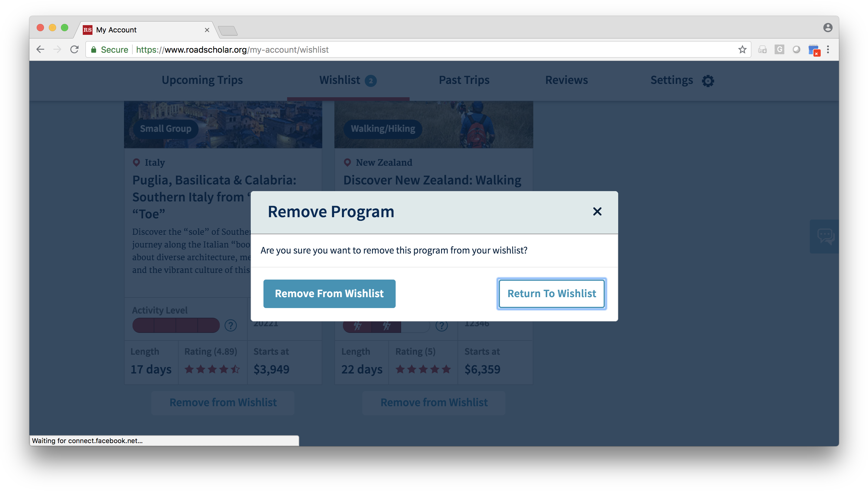Viewport: 868px width, 491px height.
Task: Click Small Group tag on Italy card
Action: [x=165, y=128]
